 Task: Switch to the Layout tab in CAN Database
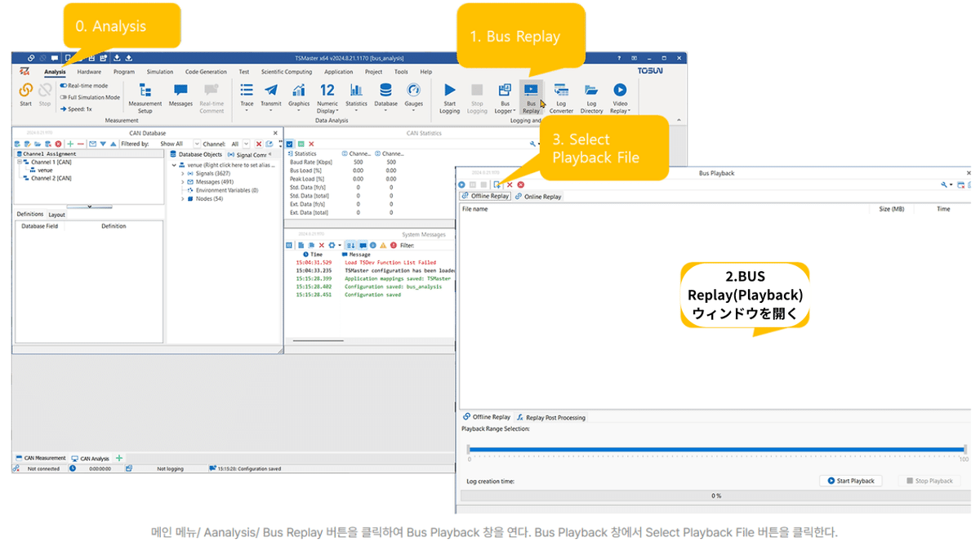click(x=56, y=215)
